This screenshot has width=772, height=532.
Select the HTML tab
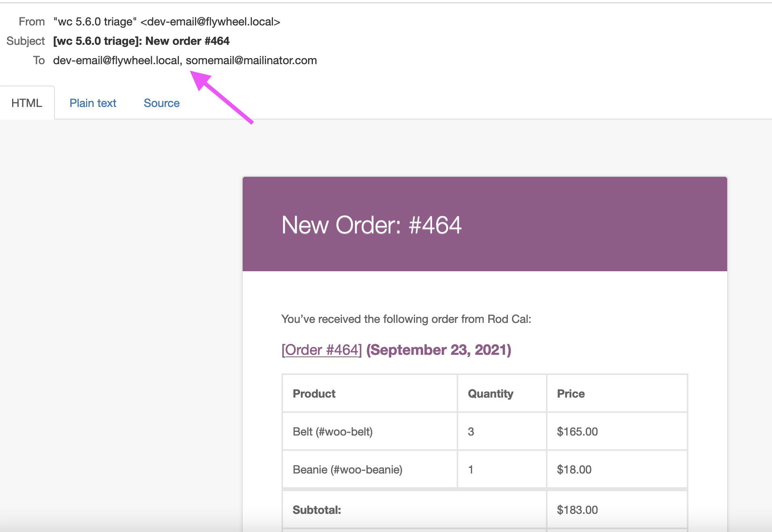26,103
